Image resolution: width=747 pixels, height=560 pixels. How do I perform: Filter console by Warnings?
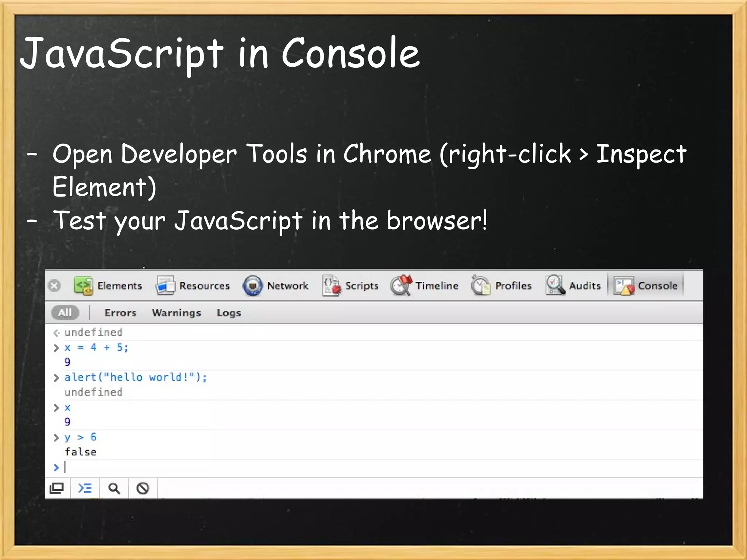point(177,313)
